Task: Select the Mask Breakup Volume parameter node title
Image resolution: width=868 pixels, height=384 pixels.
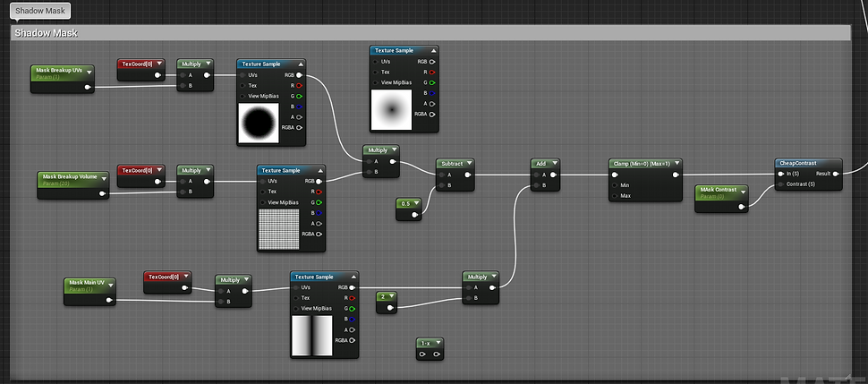Action: (x=70, y=176)
